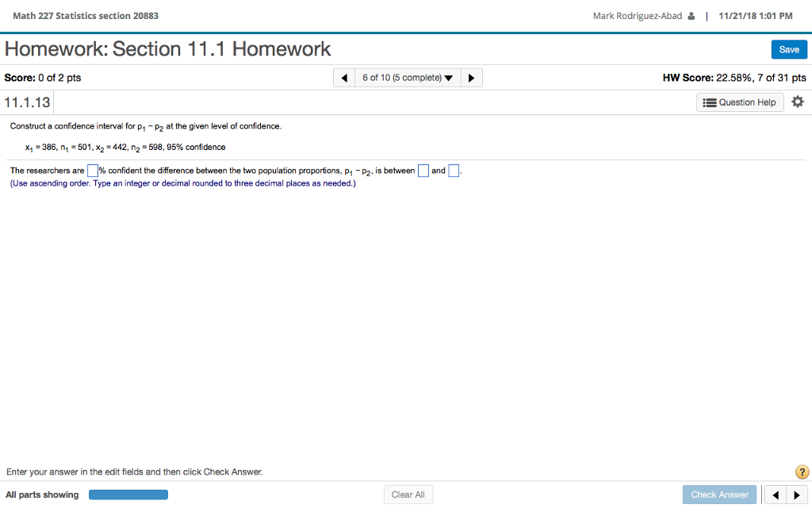Click the back arrow at the bottom right
812x508 pixels.
coord(775,495)
